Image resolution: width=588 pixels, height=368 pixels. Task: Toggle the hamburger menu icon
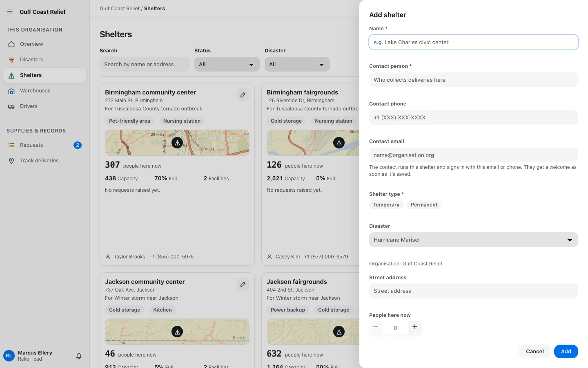coord(10,12)
